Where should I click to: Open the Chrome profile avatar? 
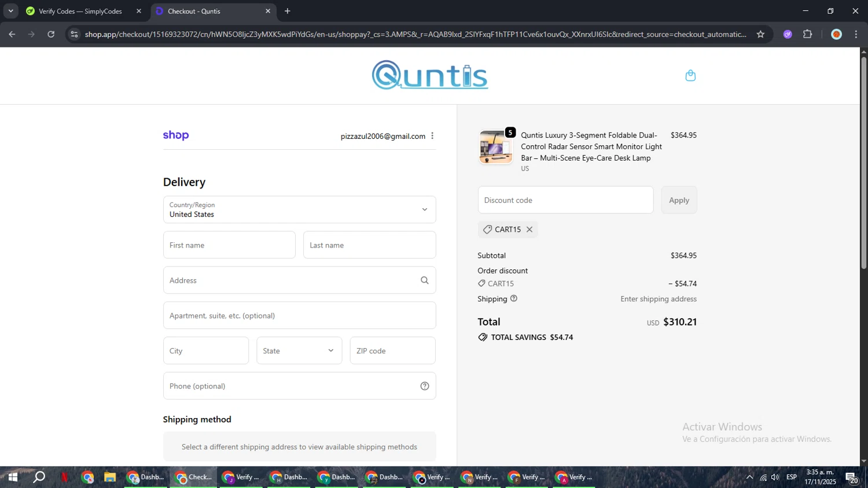(x=836, y=34)
